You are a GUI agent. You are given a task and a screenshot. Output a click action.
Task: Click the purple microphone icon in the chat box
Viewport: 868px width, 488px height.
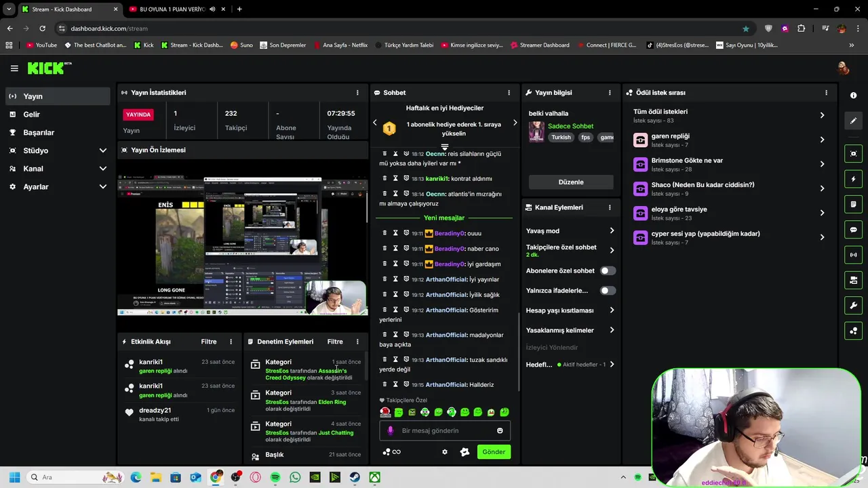[390, 430]
